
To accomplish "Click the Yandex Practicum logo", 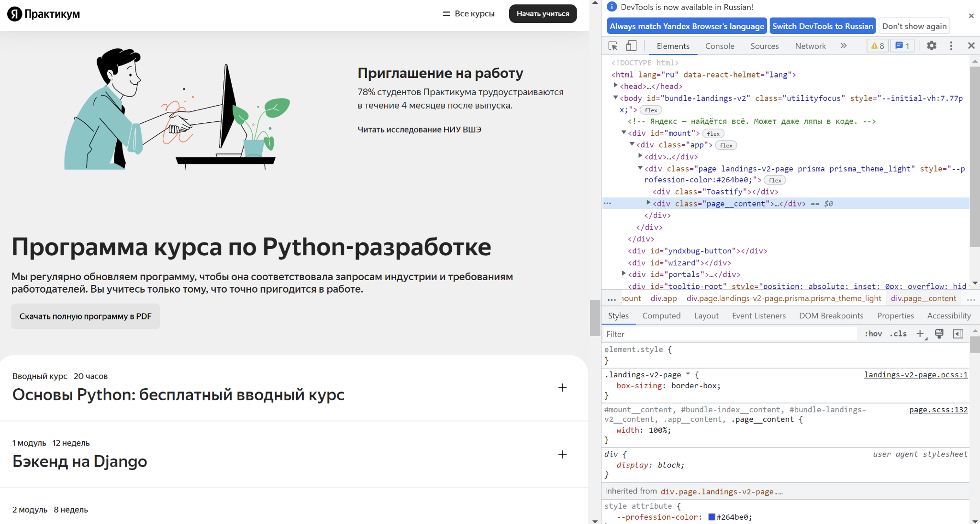I will 44,14.
